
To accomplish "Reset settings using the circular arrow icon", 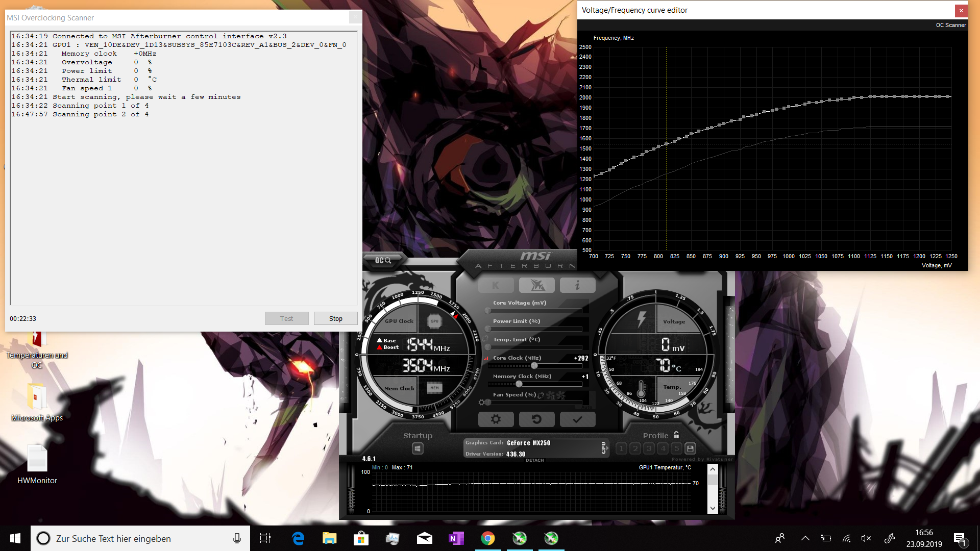I will point(537,419).
